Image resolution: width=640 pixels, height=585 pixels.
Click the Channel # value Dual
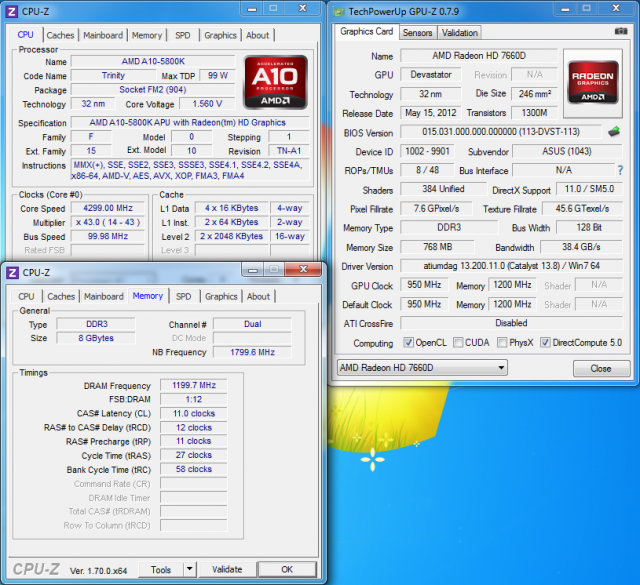pos(252,324)
